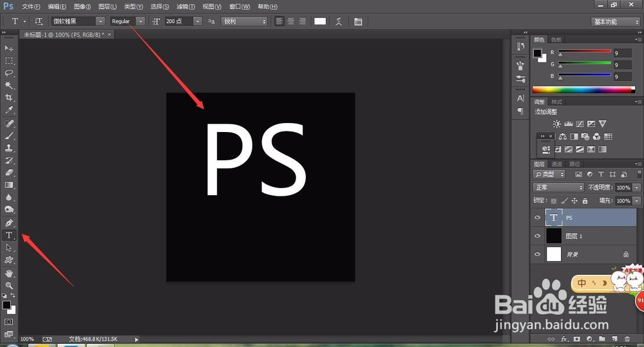Close the 未标题-1 document tab

click(x=109, y=35)
